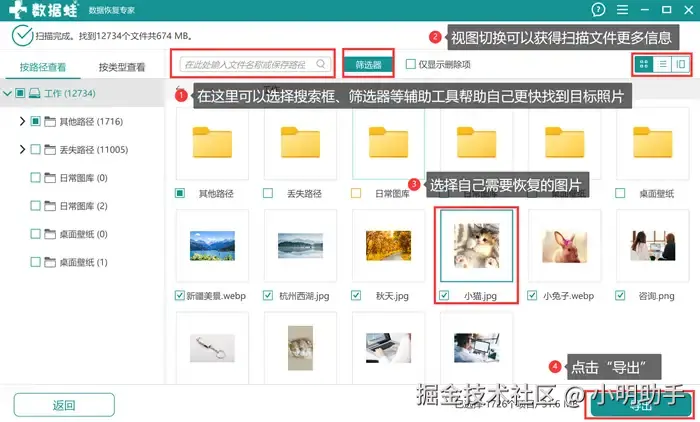The width and height of the screenshot is (700, 422).
Task: Click the 导出 export button
Action: point(641,405)
